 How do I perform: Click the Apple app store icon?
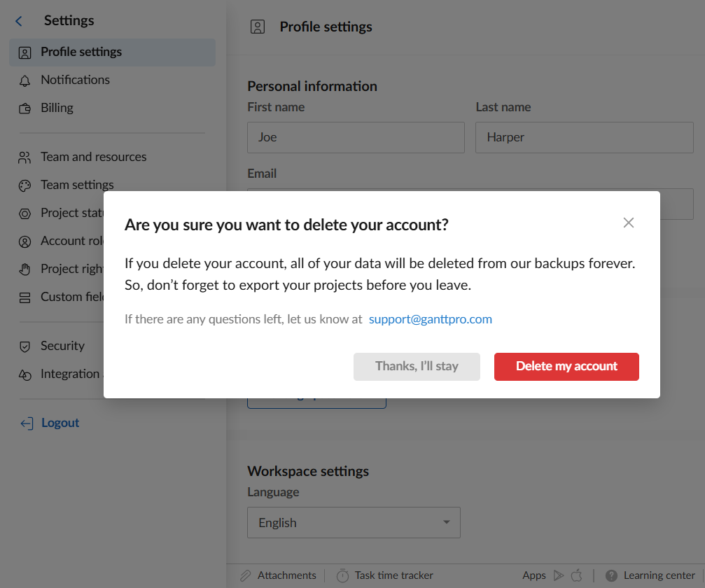pos(577,575)
